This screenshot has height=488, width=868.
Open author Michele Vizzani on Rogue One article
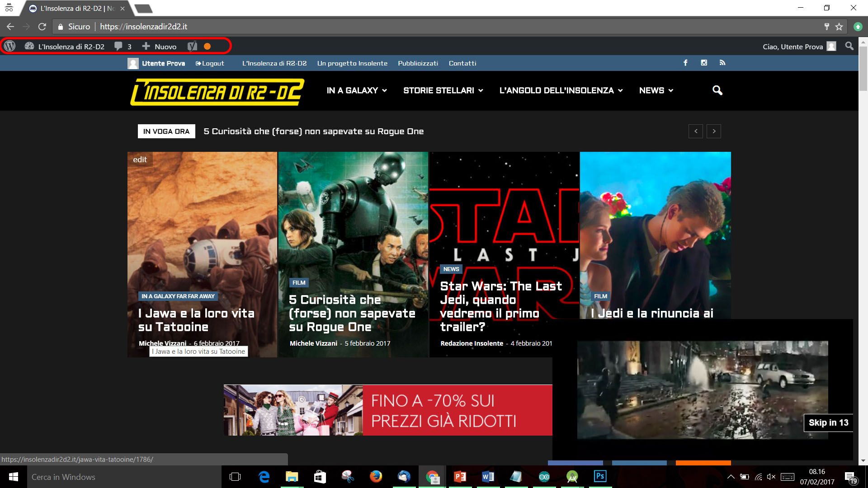coord(313,343)
